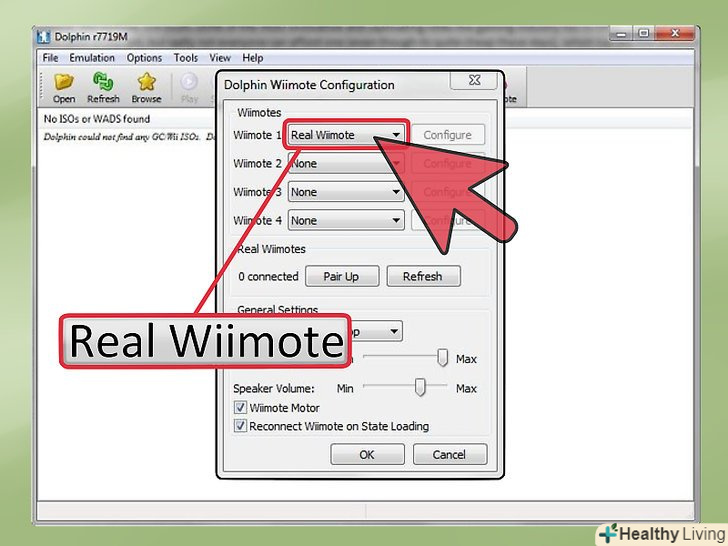Open the File menu
Viewport: 728px width, 546px height.
coord(50,58)
